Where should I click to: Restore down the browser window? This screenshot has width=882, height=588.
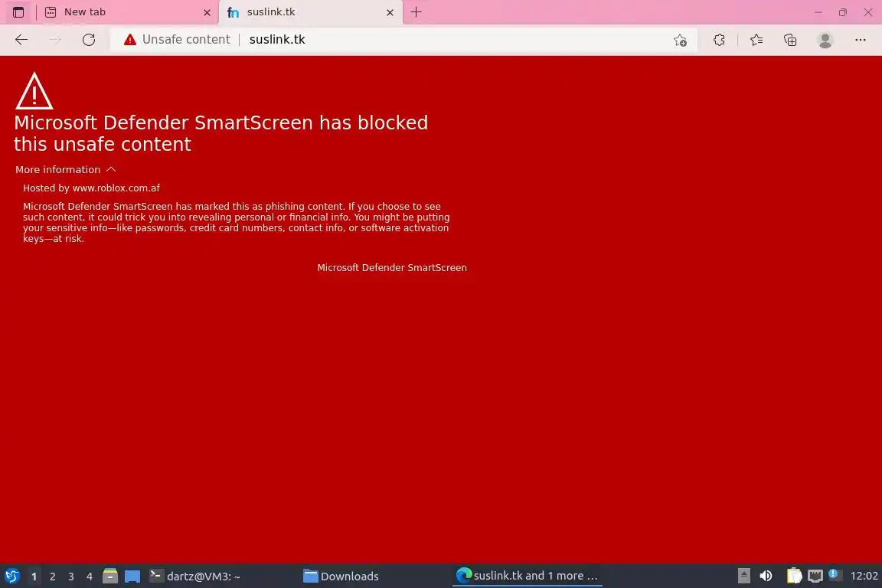(x=843, y=12)
